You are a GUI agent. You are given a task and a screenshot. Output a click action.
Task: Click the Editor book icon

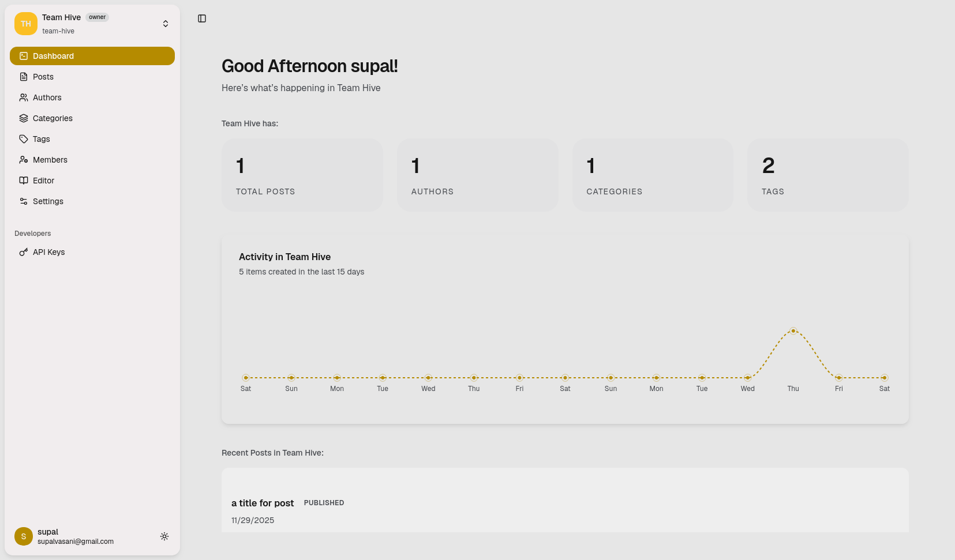point(24,181)
